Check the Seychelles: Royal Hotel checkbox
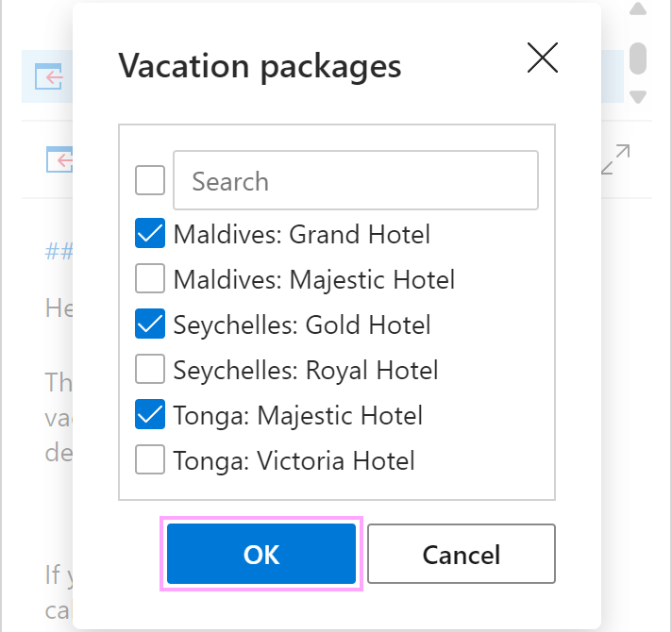Image resolution: width=672 pixels, height=632 pixels. coord(150,369)
